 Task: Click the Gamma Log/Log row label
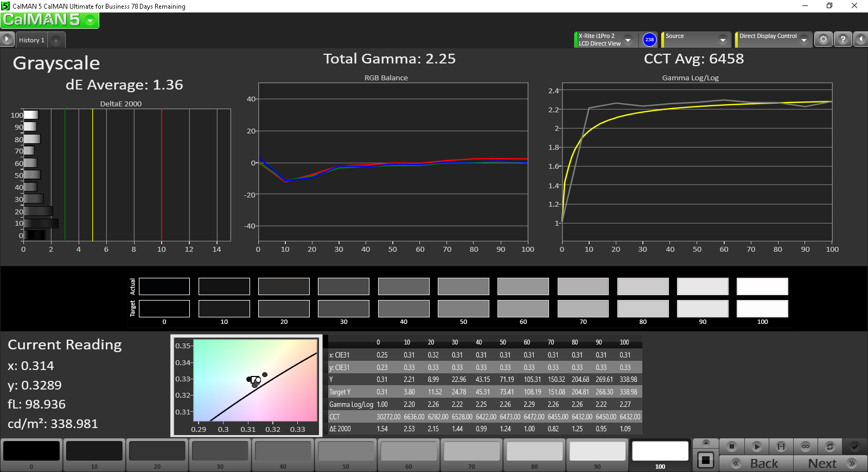pos(351,405)
